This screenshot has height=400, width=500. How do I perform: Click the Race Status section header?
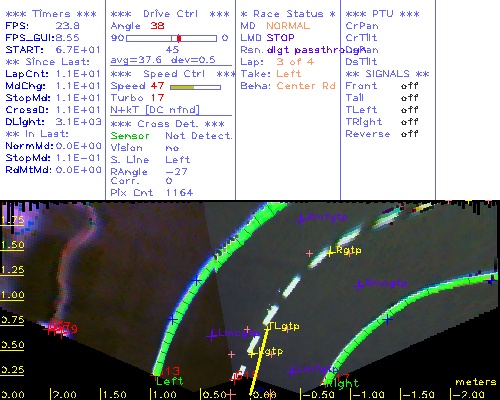click(288, 14)
